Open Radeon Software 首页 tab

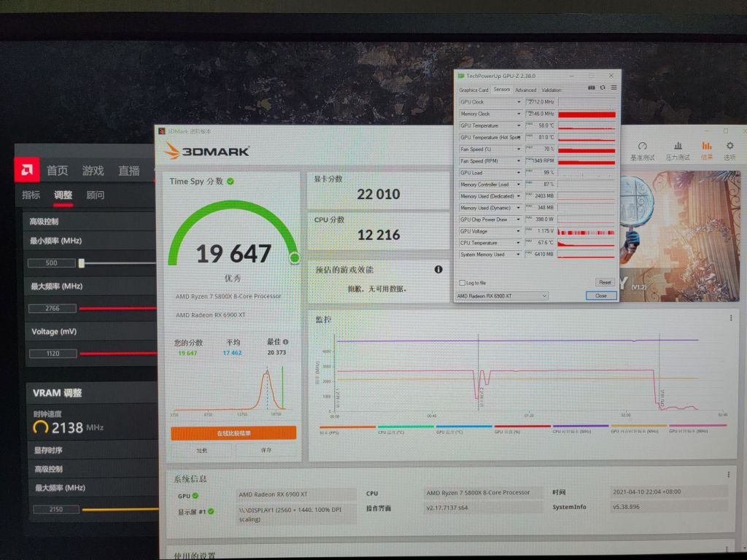point(57,171)
